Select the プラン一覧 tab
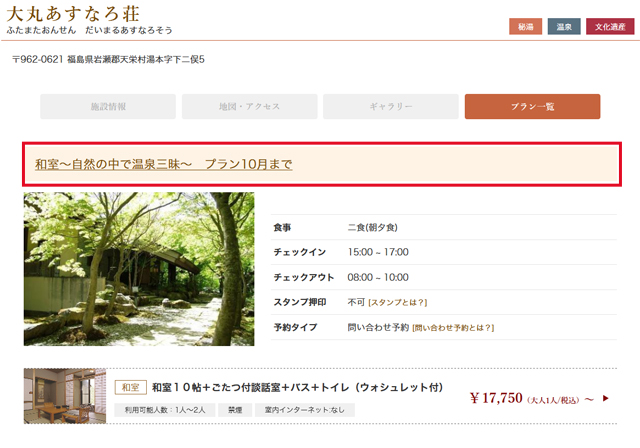 point(532,106)
